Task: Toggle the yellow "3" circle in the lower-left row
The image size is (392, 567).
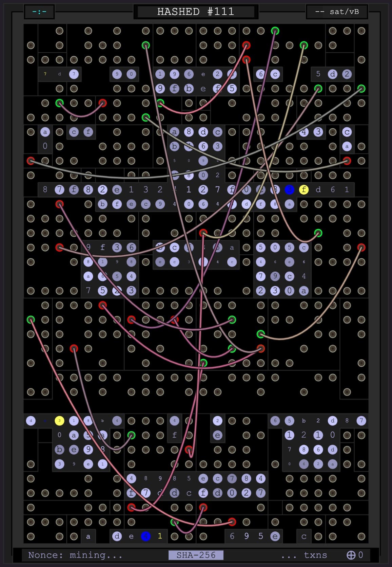Action: pos(59,421)
